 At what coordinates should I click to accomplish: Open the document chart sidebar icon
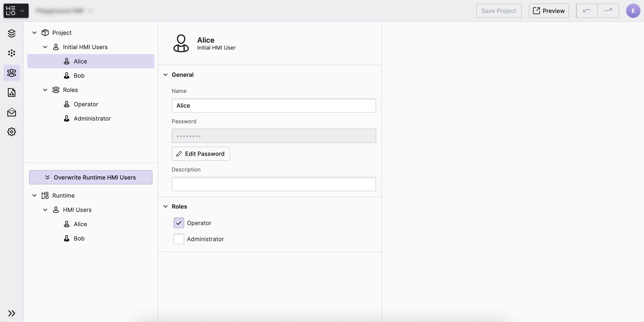(11, 93)
